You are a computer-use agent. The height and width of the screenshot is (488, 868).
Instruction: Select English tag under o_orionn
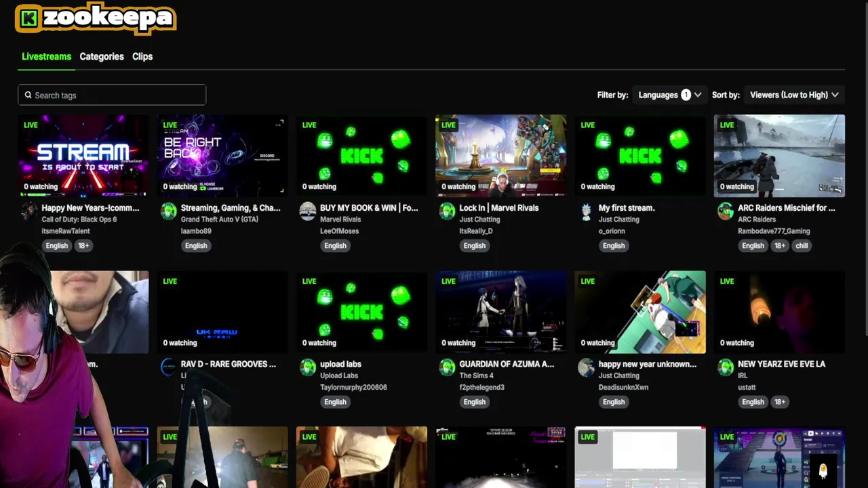click(x=614, y=246)
